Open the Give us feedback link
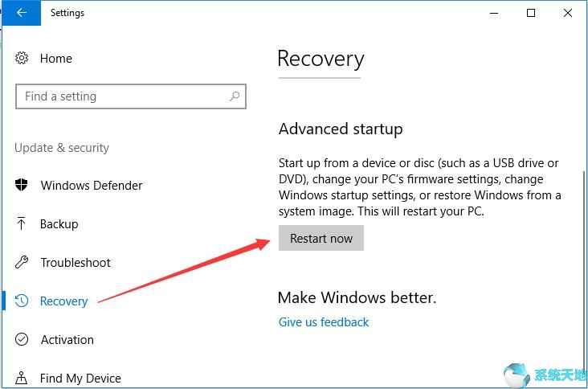This screenshot has height=389, width=588. pos(324,322)
